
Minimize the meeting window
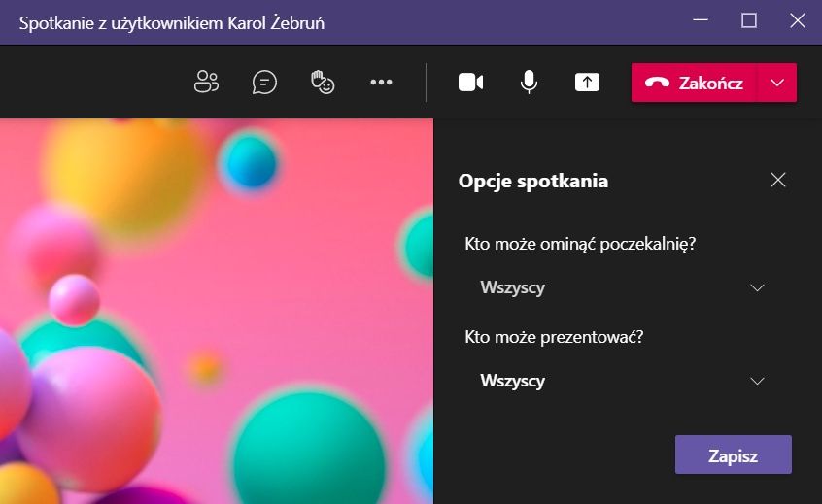pyautogui.click(x=701, y=21)
